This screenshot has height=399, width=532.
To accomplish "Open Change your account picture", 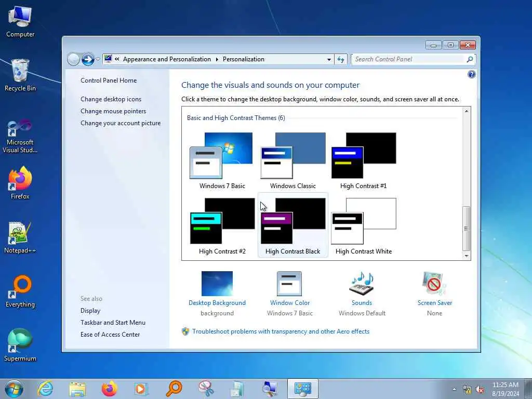I will click(x=121, y=123).
